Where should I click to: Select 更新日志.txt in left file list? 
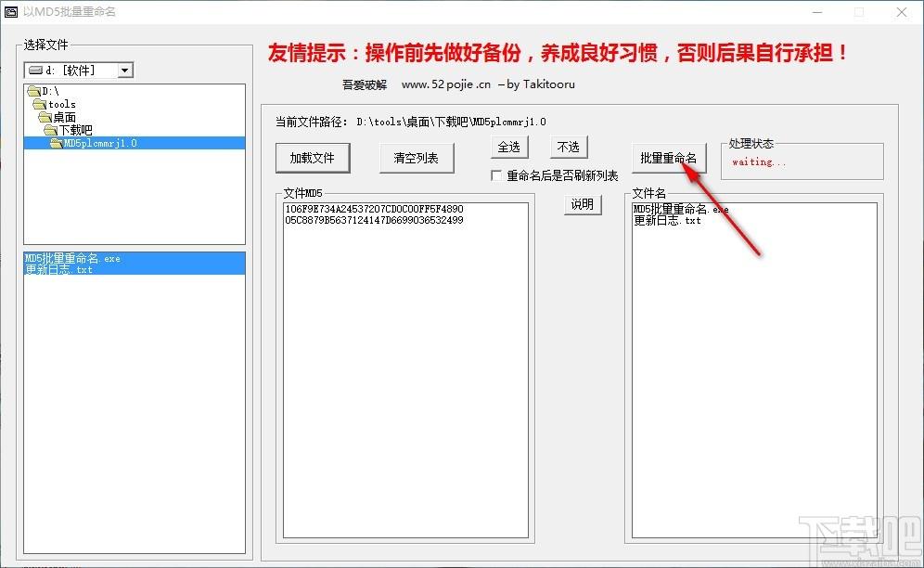[x=59, y=270]
